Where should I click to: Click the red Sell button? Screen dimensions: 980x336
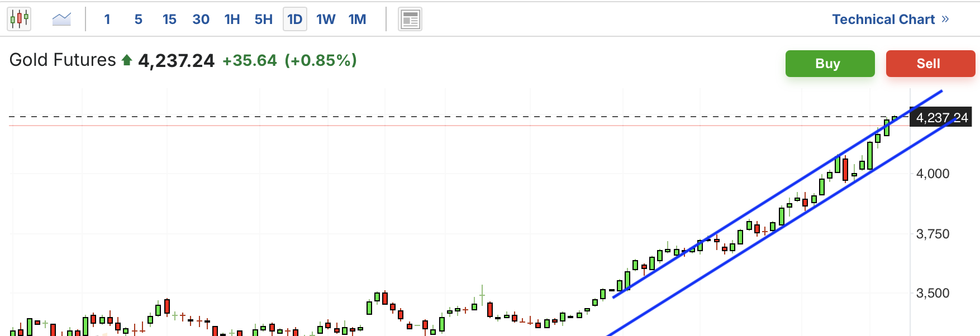click(931, 64)
